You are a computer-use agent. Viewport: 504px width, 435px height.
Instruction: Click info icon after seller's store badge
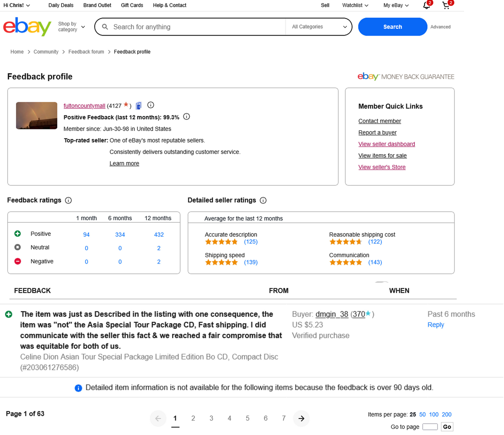pyautogui.click(x=151, y=105)
